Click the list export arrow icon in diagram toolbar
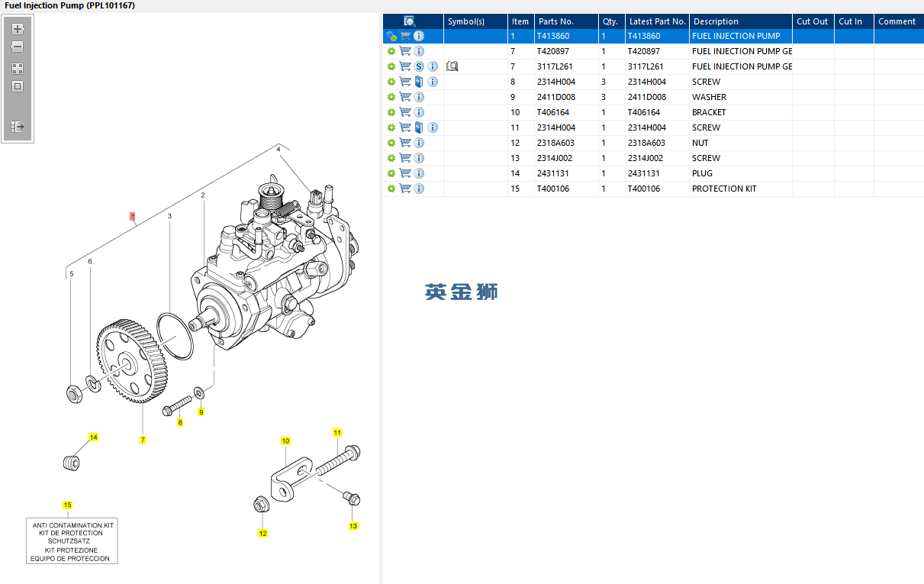This screenshot has height=584, width=924. click(18, 127)
